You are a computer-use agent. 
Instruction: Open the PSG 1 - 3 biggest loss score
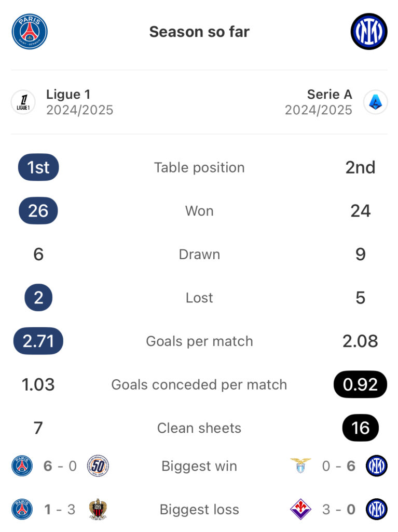click(60, 510)
